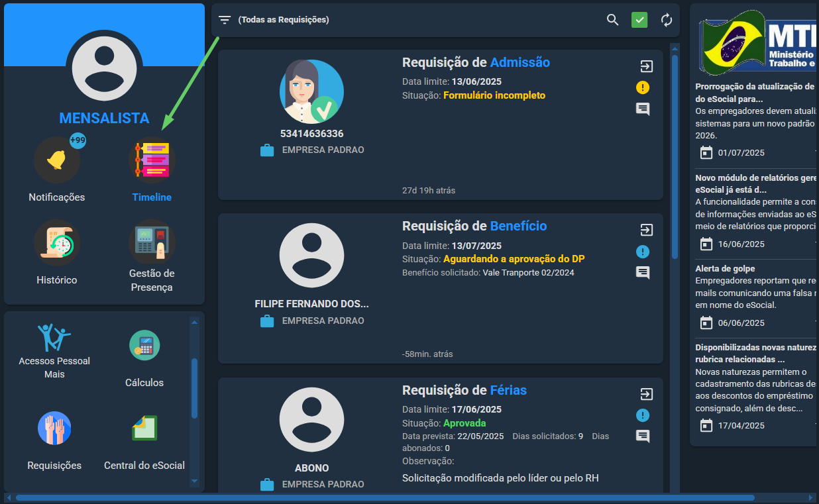Open the Cálculos calculator icon

[x=144, y=345]
